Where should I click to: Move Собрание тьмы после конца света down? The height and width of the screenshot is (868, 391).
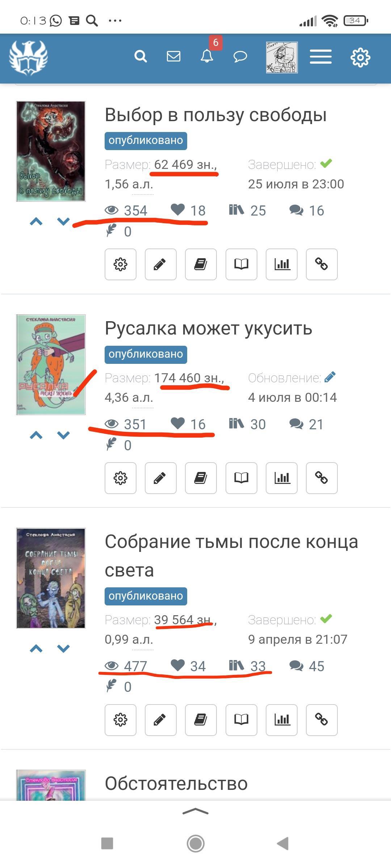pyautogui.click(x=63, y=648)
